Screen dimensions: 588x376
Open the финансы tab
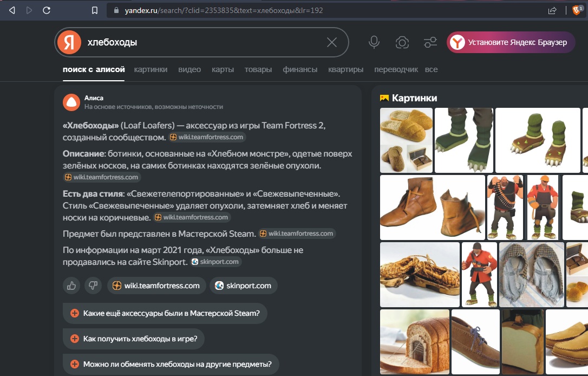coord(300,69)
